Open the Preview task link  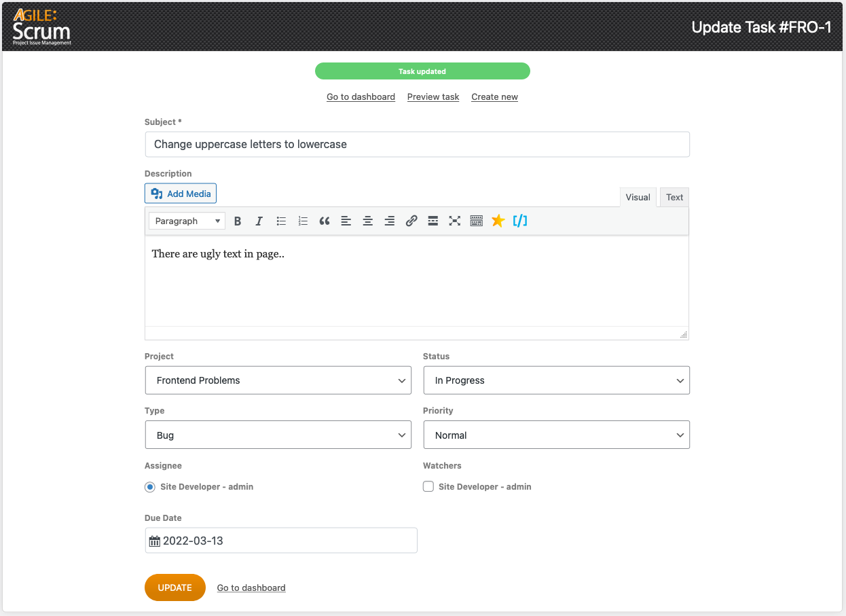coord(433,97)
